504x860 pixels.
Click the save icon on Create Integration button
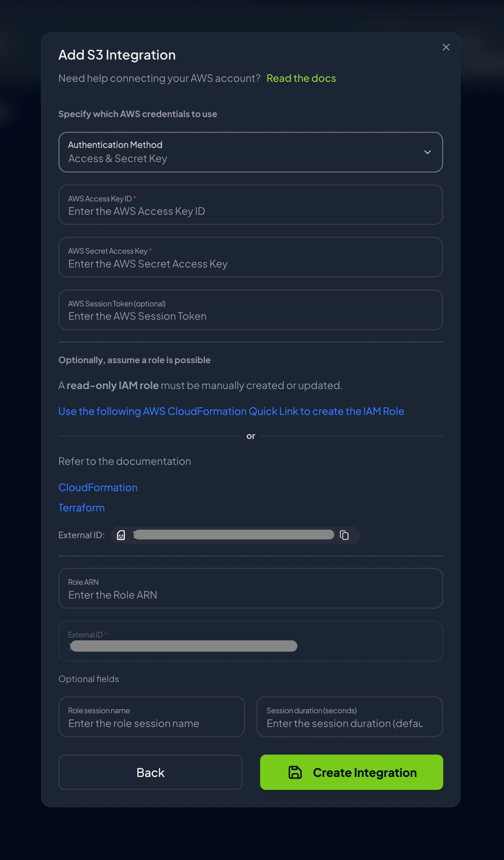pos(295,772)
